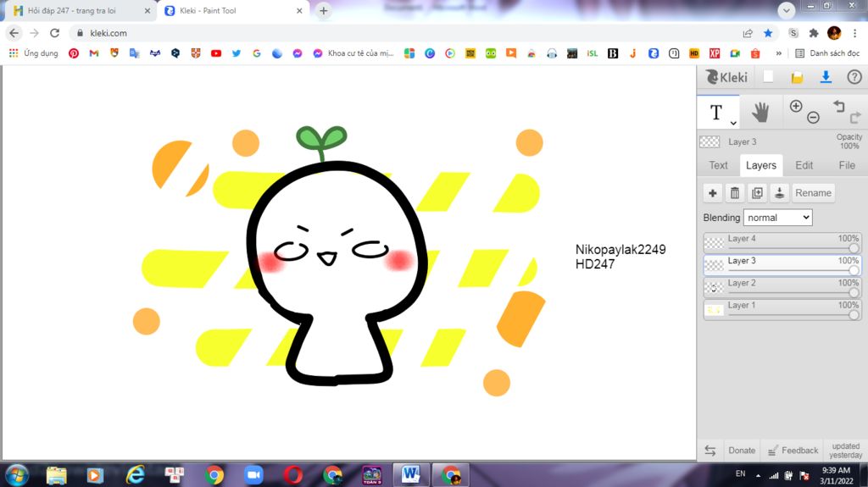Add a new layer with plus button
Screen dimensions: 868x487
coord(712,192)
